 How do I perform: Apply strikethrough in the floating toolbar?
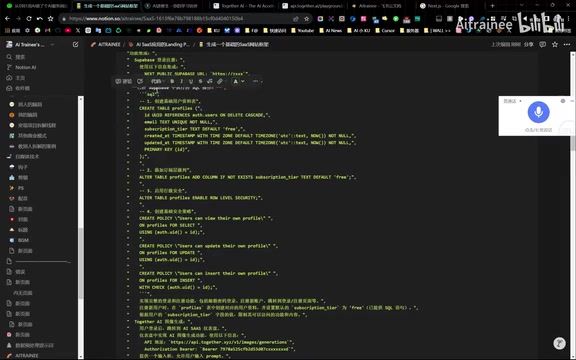click(x=200, y=81)
